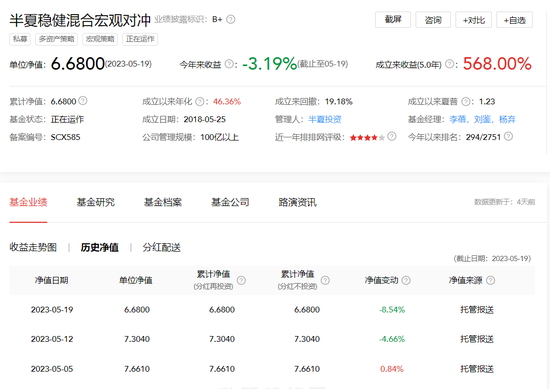Click help icon by 累计净值 分红再投资 header

point(241,280)
